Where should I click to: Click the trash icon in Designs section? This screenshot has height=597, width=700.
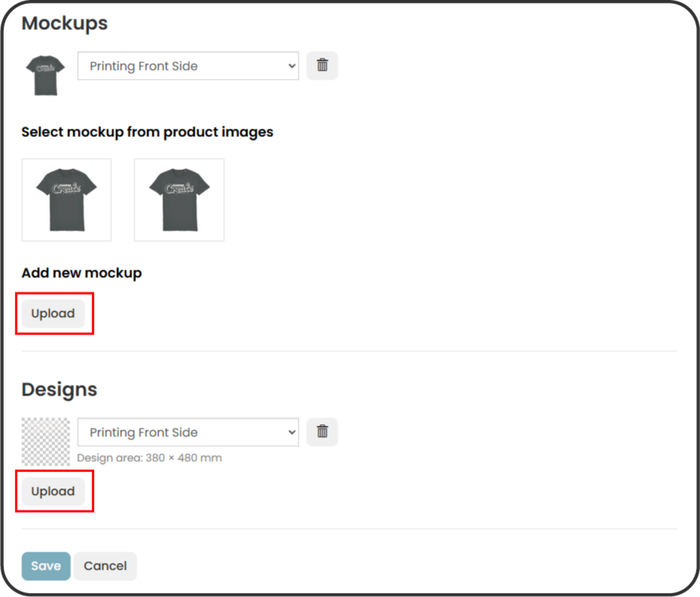tap(322, 432)
